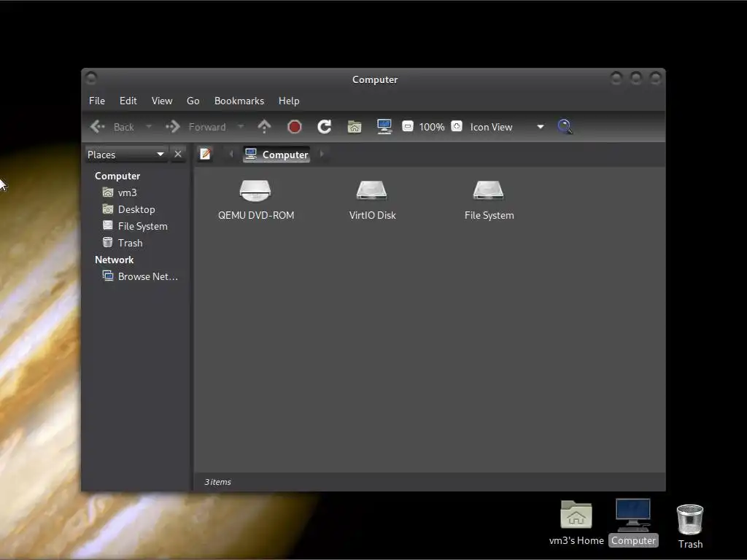The image size is (747, 560).
Task: Toggle the text location entry pencil icon
Action: 205,154
